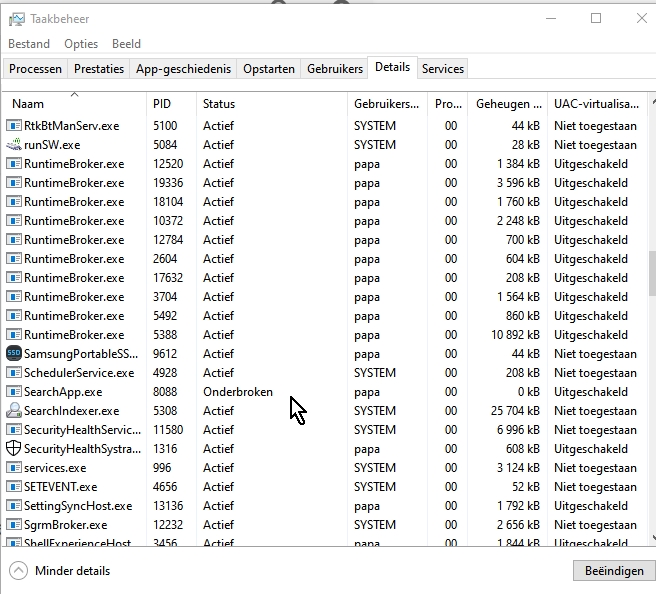
Task: Click the SearchIndexer.exe process icon
Action: (14, 411)
